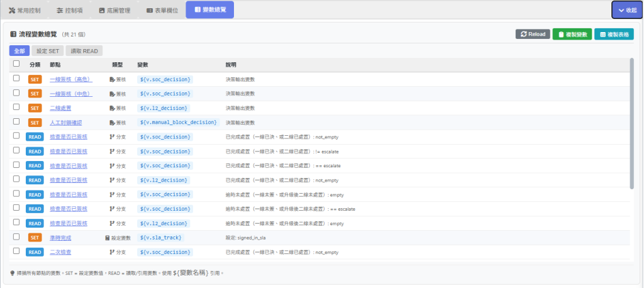The width and height of the screenshot is (644, 288).
Task: Click the table's vertical scrollbar
Action: [x=631, y=123]
